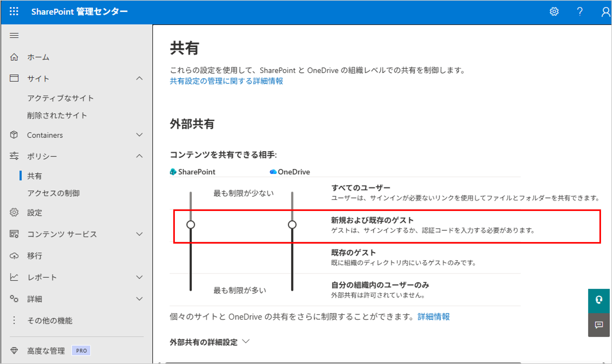Expand the Containers menu chevron
The image size is (612, 364).
click(139, 135)
